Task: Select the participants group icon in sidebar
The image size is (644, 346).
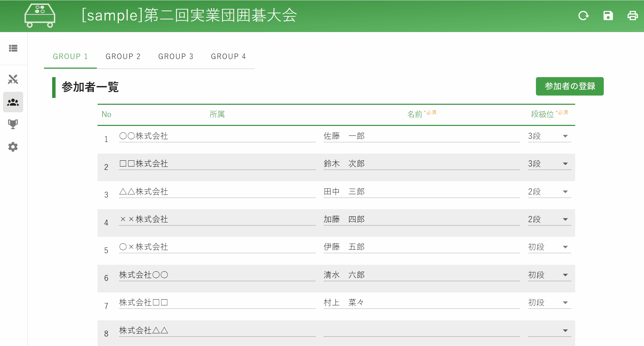Action: [13, 102]
